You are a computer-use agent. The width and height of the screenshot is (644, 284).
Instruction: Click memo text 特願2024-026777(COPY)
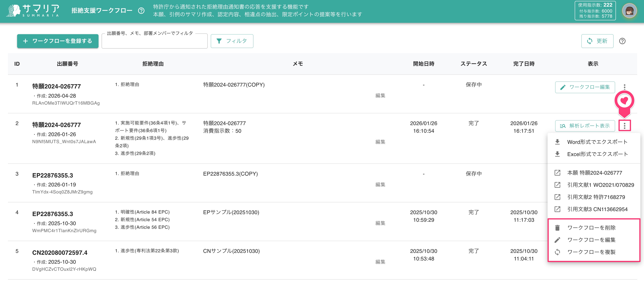(234, 85)
